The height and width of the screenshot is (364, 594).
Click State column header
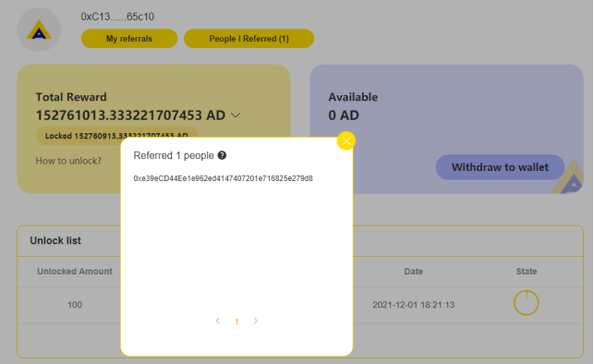(x=527, y=272)
